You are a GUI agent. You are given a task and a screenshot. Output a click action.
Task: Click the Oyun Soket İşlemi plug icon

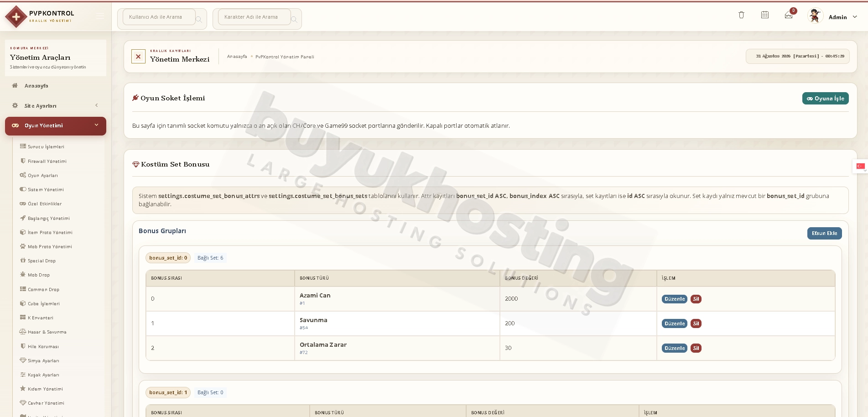coord(135,98)
